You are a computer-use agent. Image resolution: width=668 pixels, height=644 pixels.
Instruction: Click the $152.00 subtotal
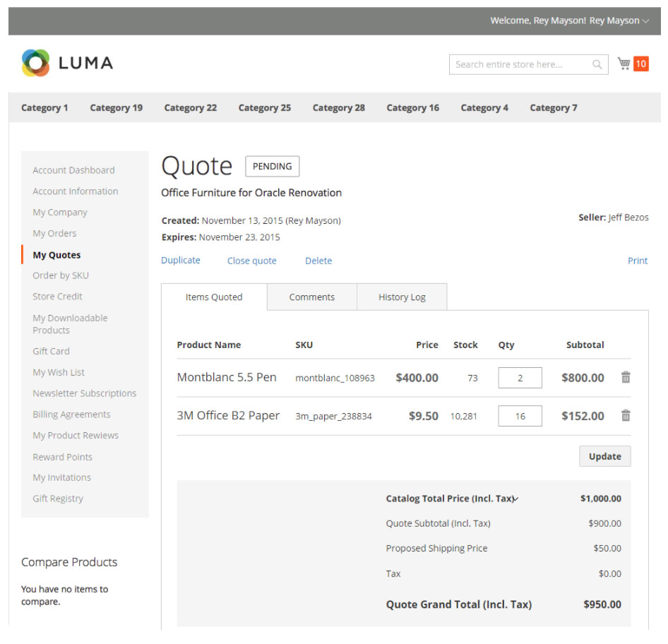tap(583, 416)
